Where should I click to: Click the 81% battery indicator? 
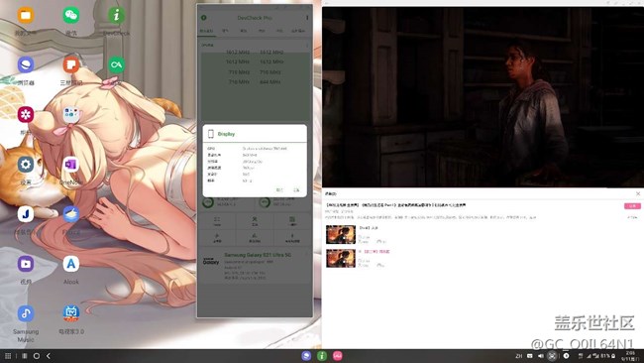[608, 356]
